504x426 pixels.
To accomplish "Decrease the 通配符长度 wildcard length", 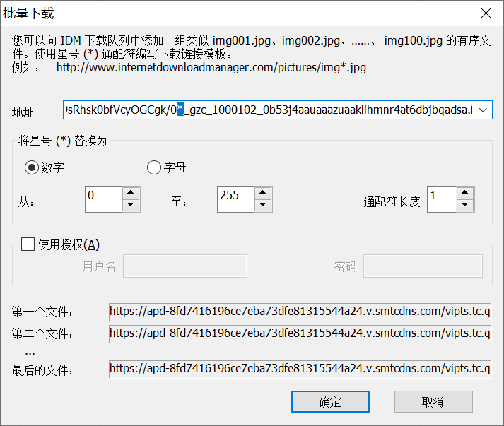I will pyautogui.click(x=464, y=205).
